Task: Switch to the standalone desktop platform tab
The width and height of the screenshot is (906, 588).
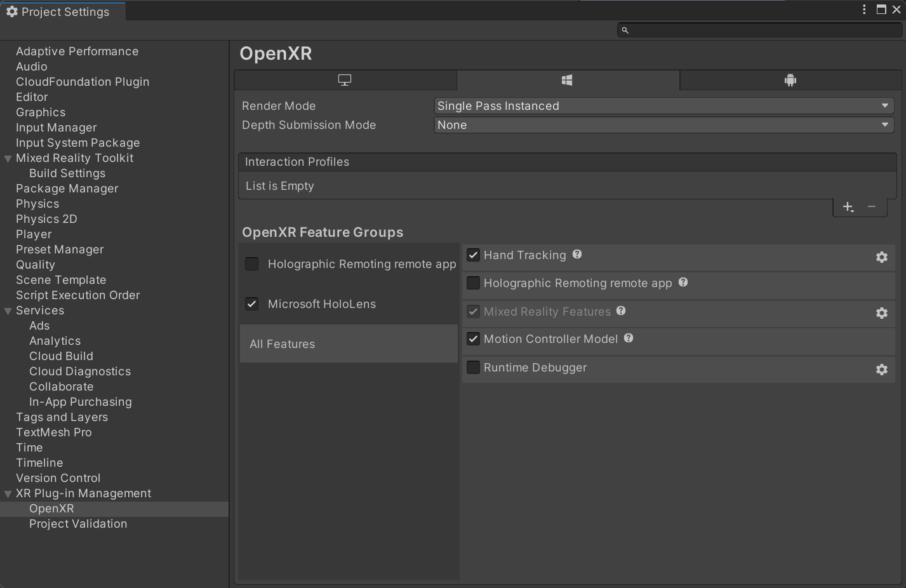Action: tap(345, 80)
